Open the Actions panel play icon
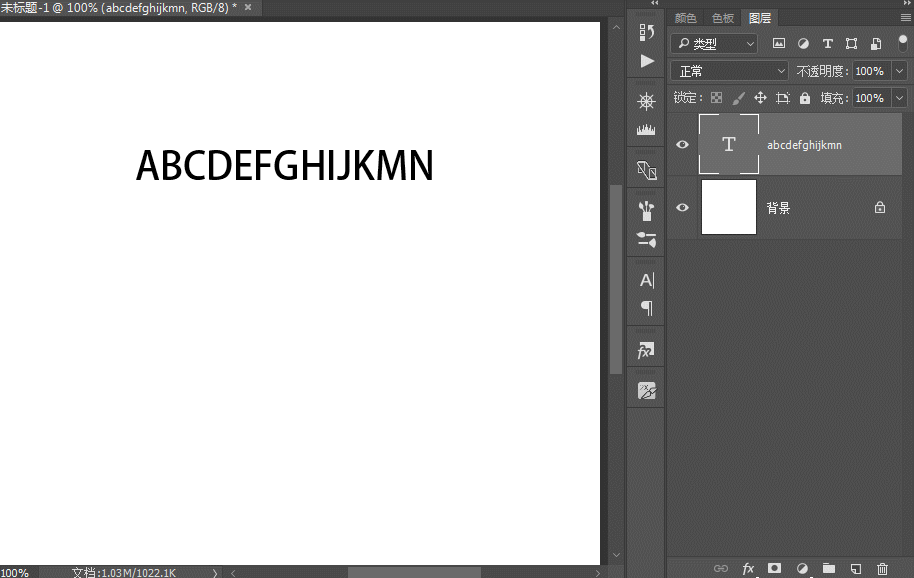914x578 pixels. tap(646, 61)
